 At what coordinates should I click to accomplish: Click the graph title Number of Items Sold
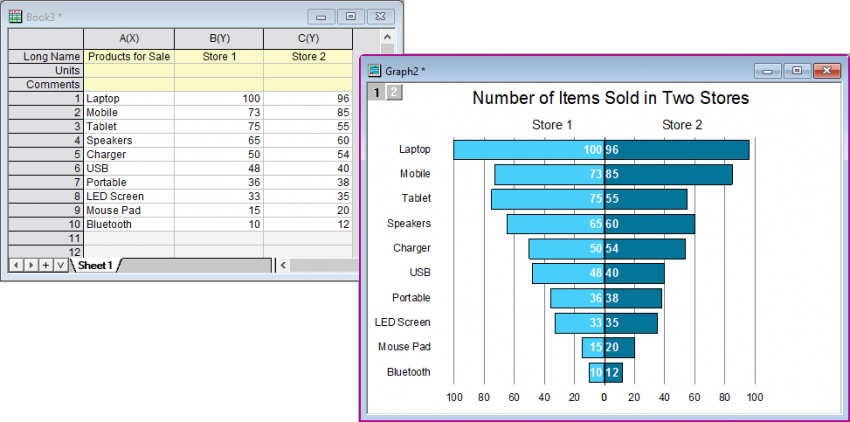pos(610,98)
